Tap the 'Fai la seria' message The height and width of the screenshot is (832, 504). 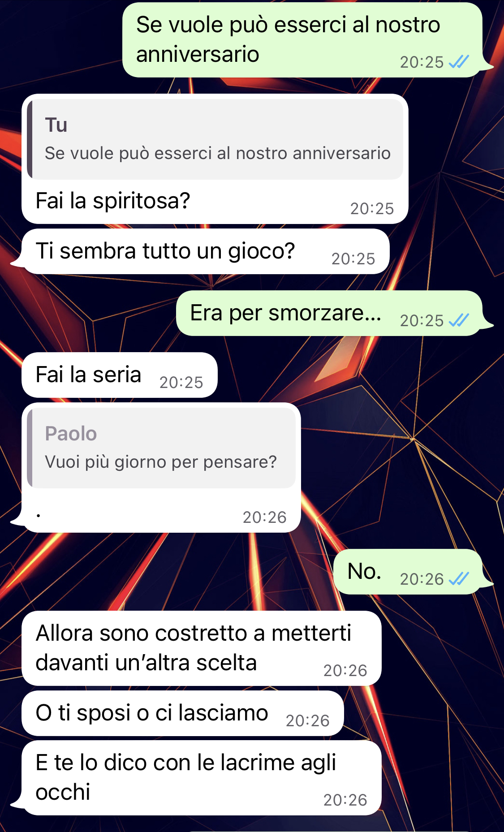pyautogui.click(x=120, y=375)
